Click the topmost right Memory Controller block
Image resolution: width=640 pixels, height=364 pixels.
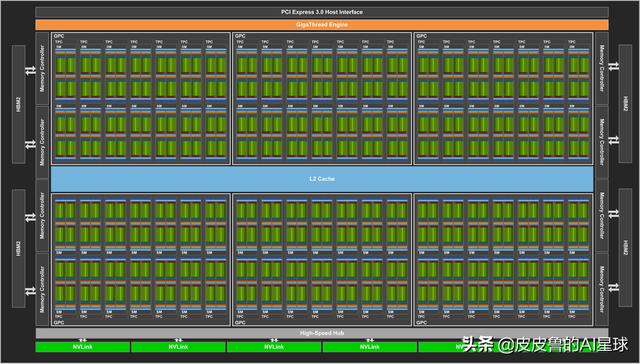(x=602, y=69)
